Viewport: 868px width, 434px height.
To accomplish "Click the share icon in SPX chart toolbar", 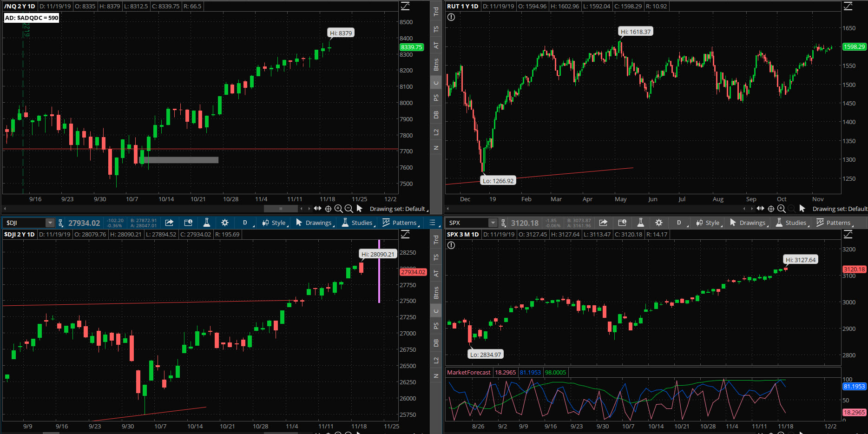I will 603,223.
